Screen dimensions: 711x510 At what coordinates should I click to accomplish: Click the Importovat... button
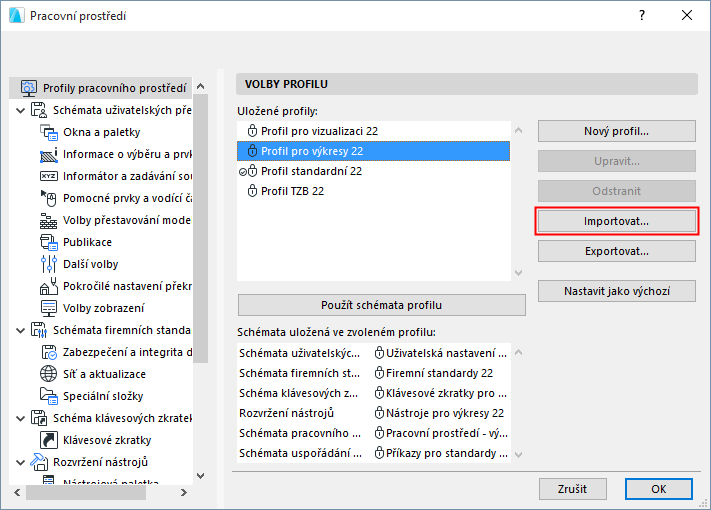tap(616, 221)
